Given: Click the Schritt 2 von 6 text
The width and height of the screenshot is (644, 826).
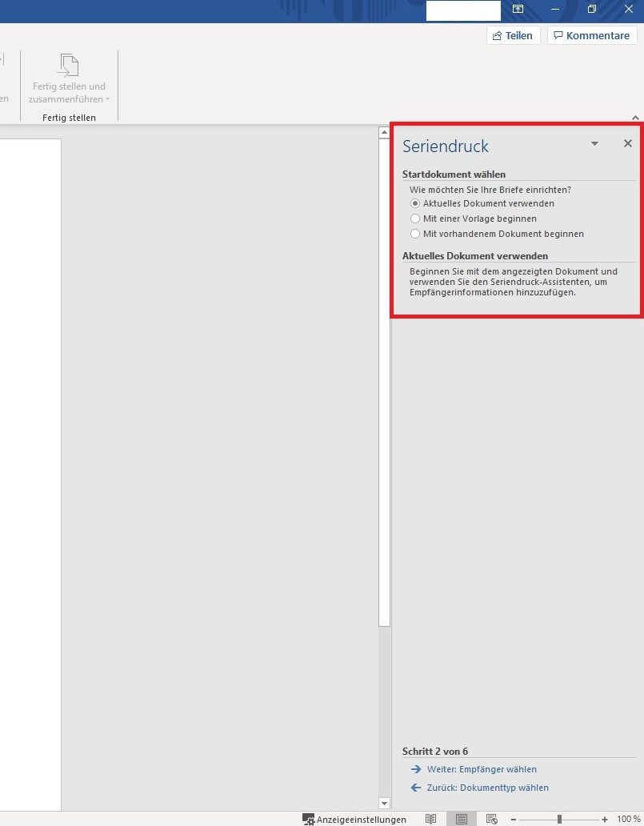Looking at the screenshot, I should [435, 752].
